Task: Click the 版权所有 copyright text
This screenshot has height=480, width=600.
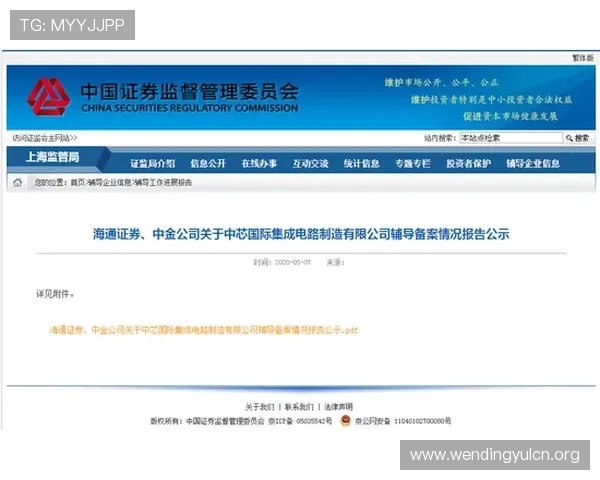Action: pos(207,421)
